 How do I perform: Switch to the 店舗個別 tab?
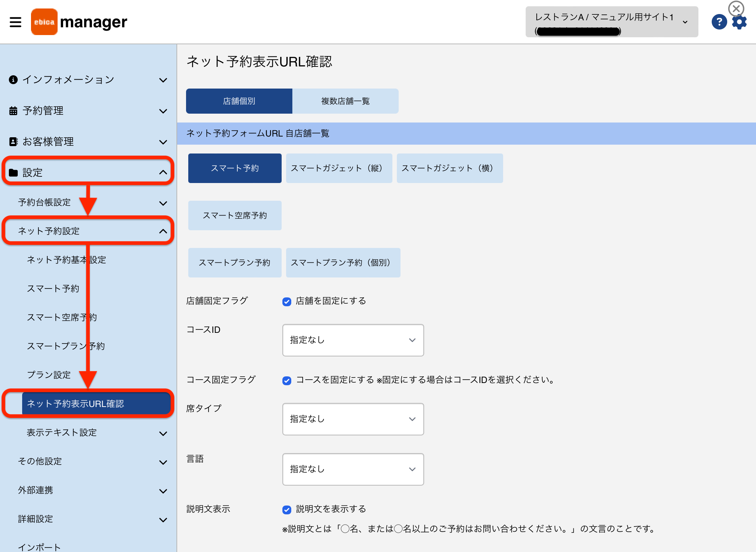(239, 101)
